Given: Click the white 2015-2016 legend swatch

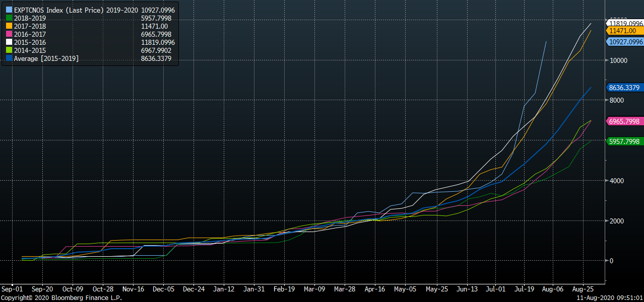Looking at the screenshot, I should coord(9,42).
